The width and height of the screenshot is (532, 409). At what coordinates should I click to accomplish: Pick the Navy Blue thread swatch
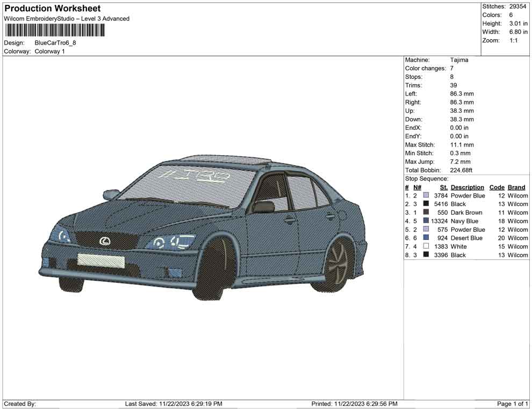(x=426, y=221)
